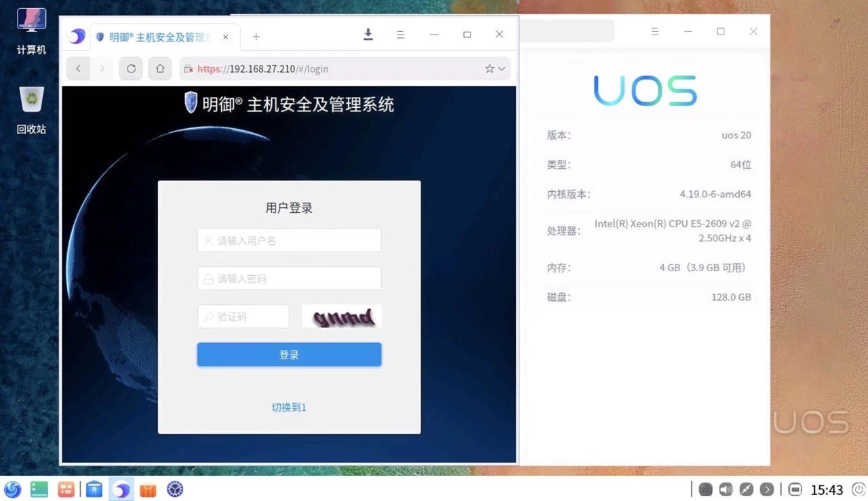
Task: Maximize the system info window
Action: tap(721, 31)
